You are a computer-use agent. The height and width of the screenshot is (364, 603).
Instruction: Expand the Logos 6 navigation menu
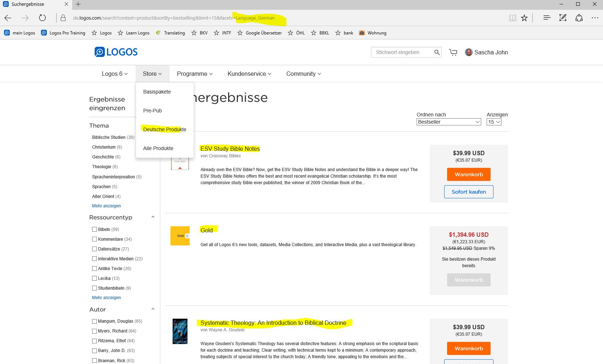point(115,74)
